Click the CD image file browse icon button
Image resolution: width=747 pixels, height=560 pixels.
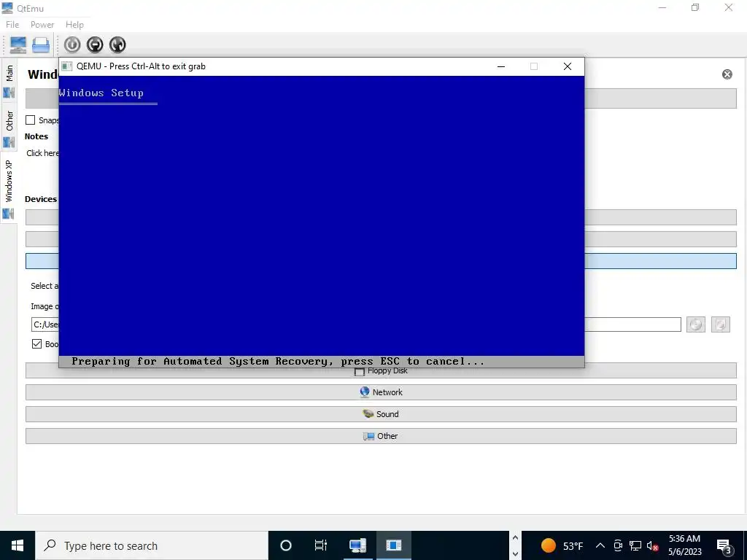(720, 324)
